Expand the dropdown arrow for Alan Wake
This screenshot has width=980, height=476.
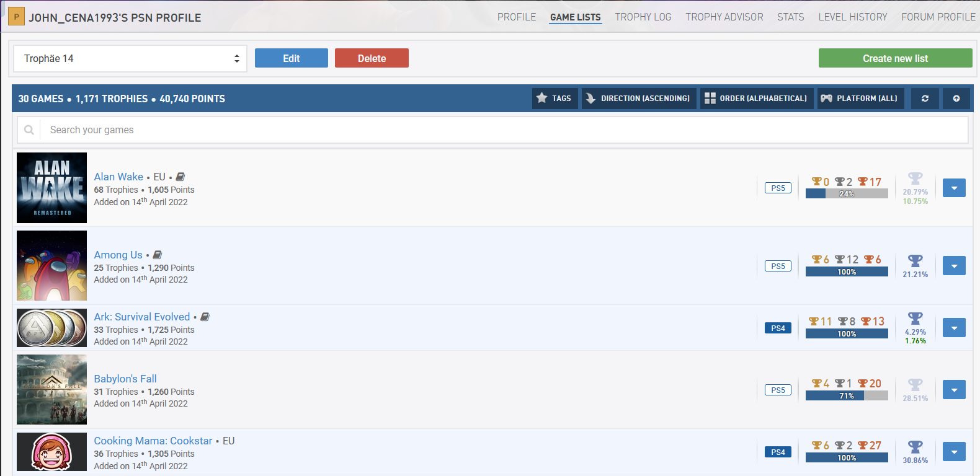[x=954, y=188]
